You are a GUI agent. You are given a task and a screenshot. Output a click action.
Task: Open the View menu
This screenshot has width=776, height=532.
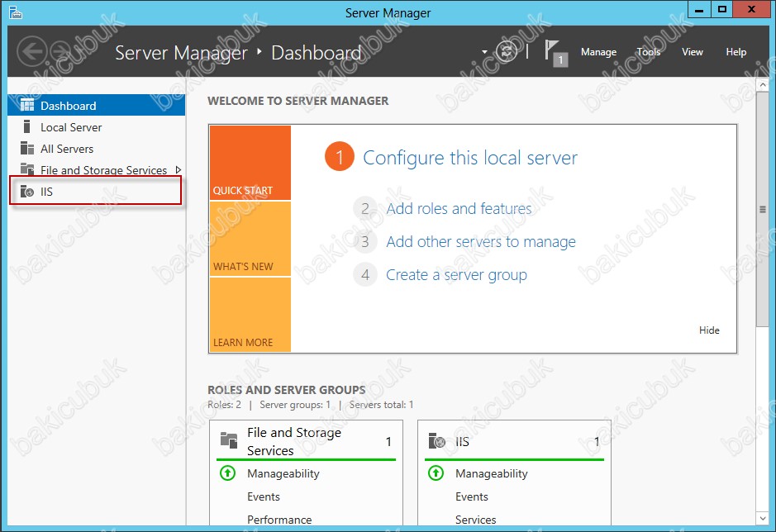[x=693, y=52]
